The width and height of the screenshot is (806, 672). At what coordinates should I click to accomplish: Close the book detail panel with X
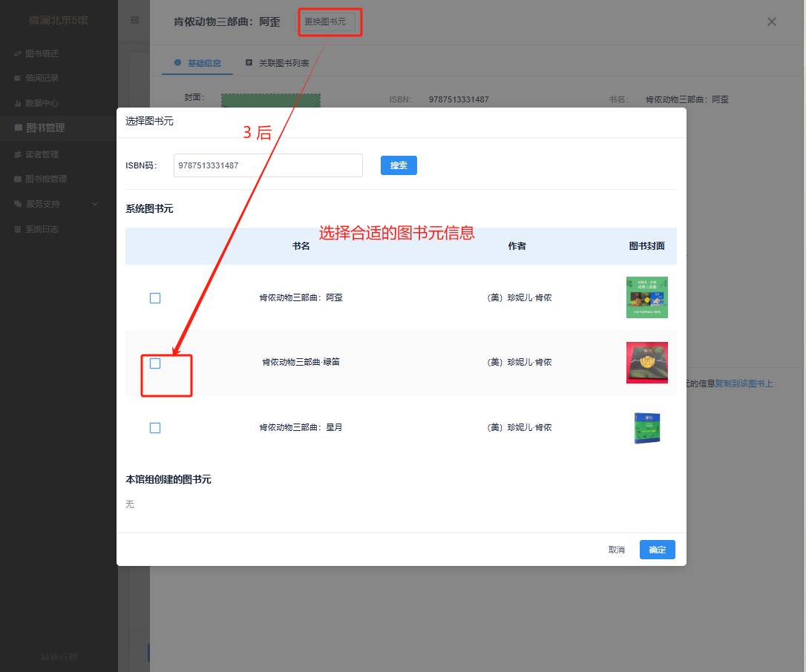(771, 22)
